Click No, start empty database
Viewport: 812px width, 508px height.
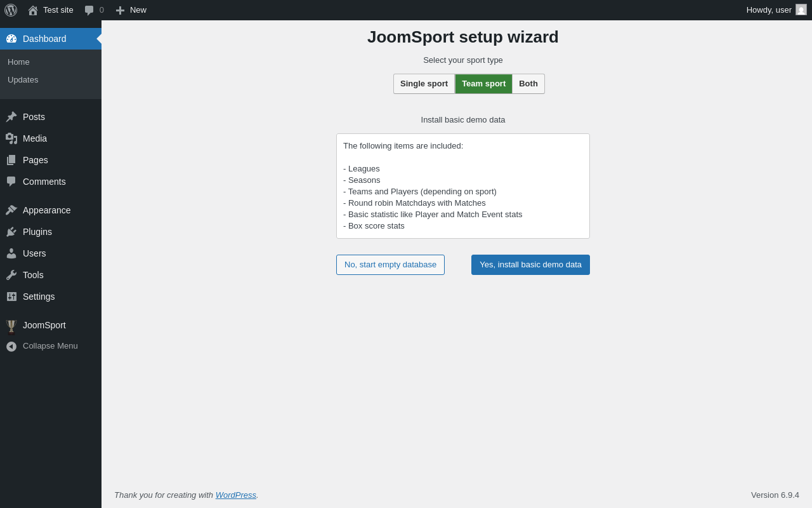[x=390, y=265]
